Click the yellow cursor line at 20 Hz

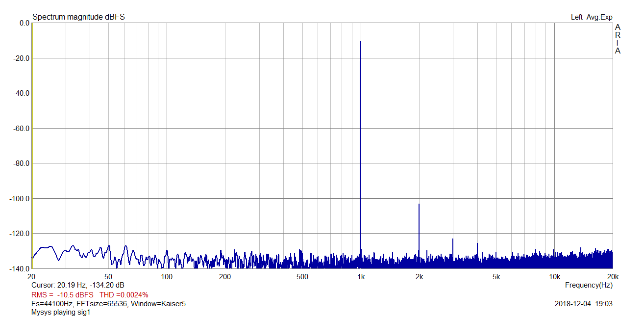(x=32, y=145)
